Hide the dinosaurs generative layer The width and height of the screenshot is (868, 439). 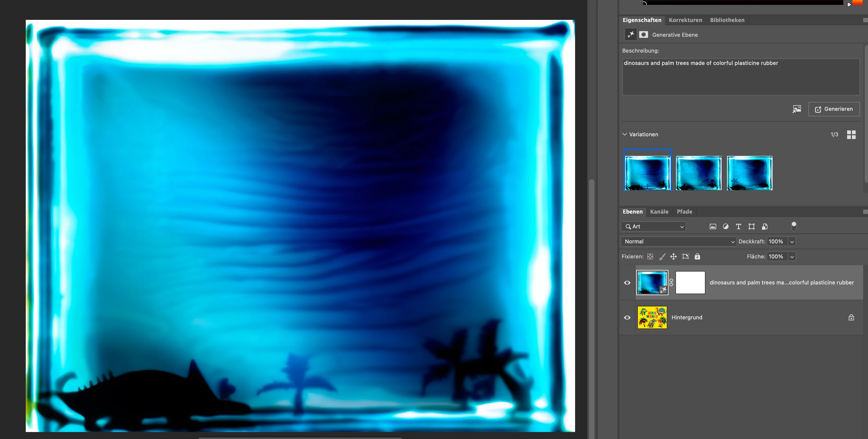click(x=627, y=283)
